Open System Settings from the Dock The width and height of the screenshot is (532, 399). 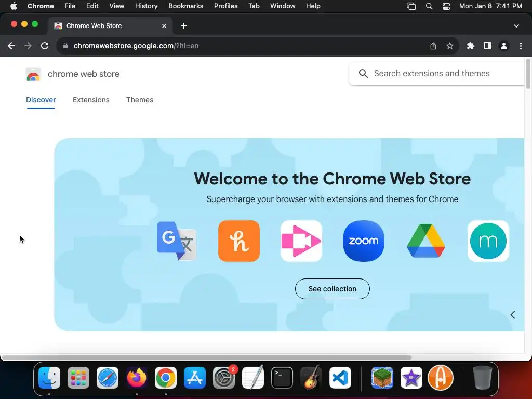pyautogui.click(x=224, y=378)
